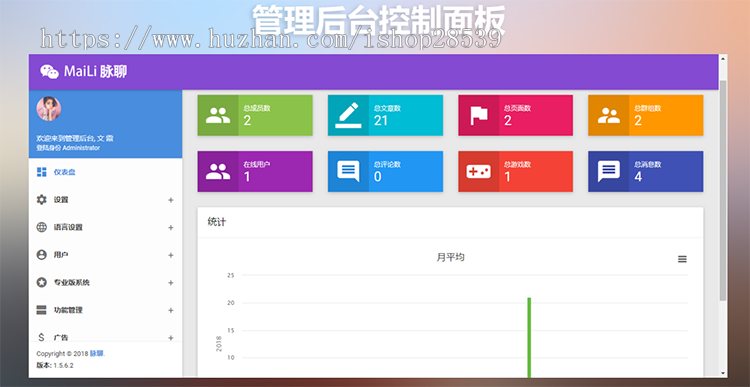Click the vertical scrollbar thumb
Image resolution: width=750 pixels, height=387 pixels.
(x=723, y=190)
